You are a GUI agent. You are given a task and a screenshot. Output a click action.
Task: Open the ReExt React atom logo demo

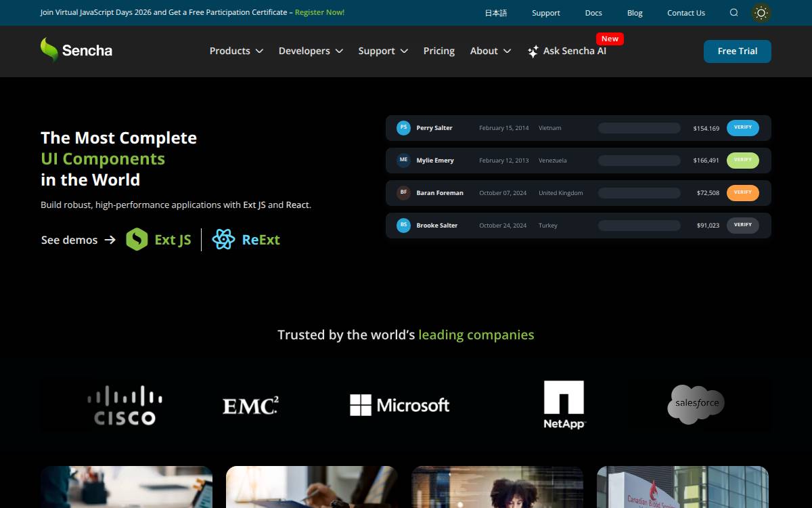[x=223, y=239]
